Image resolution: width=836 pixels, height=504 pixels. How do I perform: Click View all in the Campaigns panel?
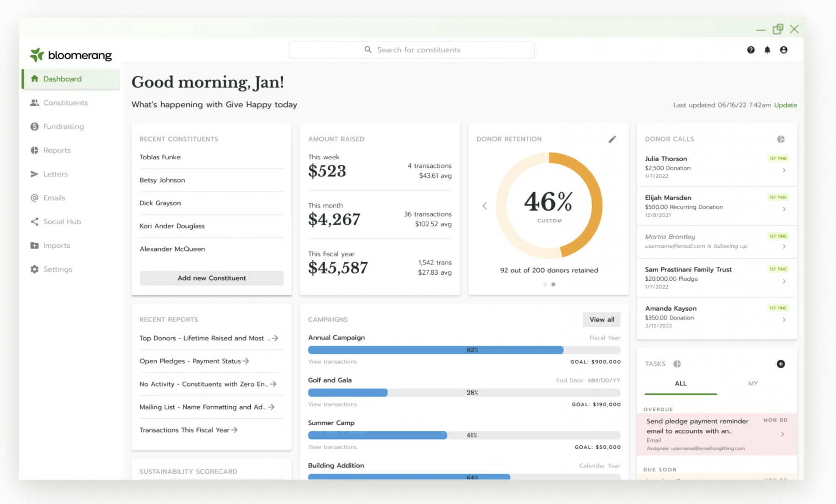[x=601, y=319]
